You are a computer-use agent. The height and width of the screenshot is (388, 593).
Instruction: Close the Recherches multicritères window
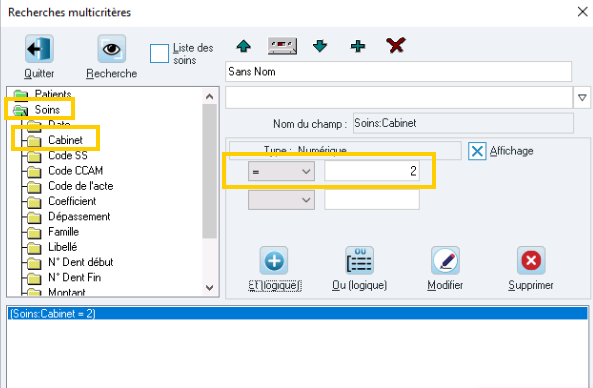[x=582, y=12]
